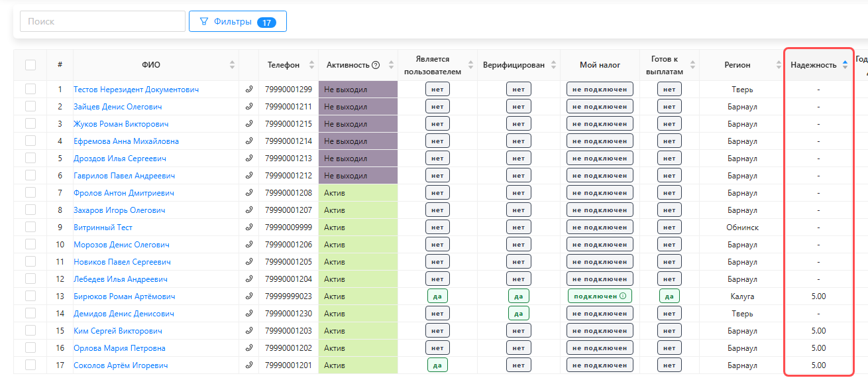Screen dimensions: 868x384
Task: Toggle the select-all checkbox in table header
Action: point(30,65)
